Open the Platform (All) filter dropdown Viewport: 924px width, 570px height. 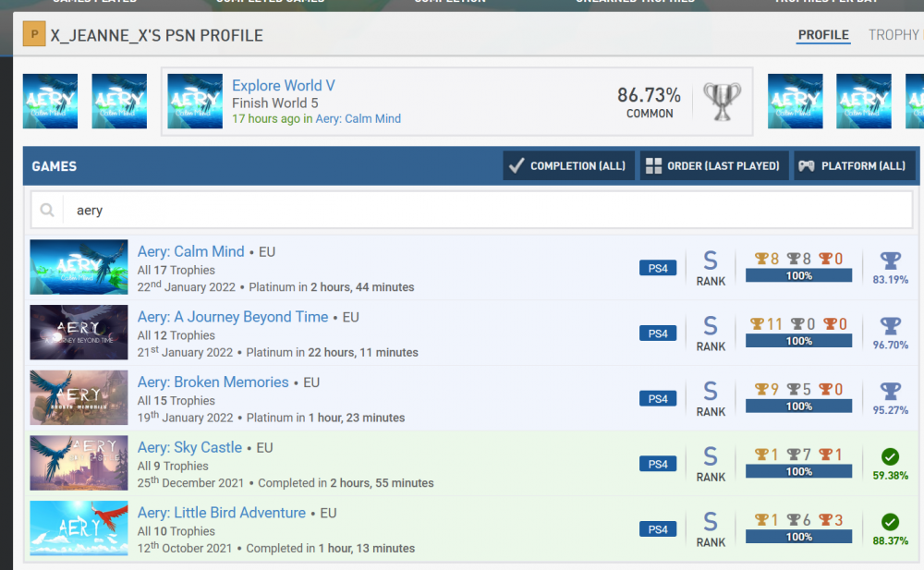pos(854,166)
